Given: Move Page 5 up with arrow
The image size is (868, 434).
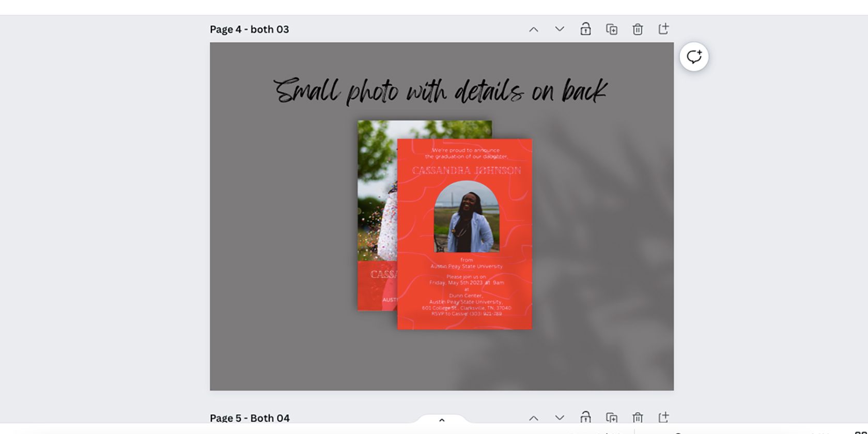Looking at the screenshot, I should pyautogui.click(x=534, y=418).
